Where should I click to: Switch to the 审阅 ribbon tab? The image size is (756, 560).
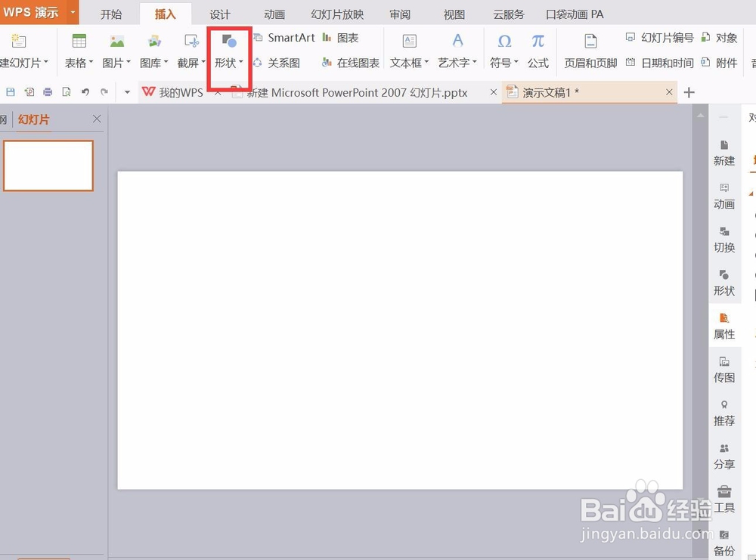tap(400, 14)
